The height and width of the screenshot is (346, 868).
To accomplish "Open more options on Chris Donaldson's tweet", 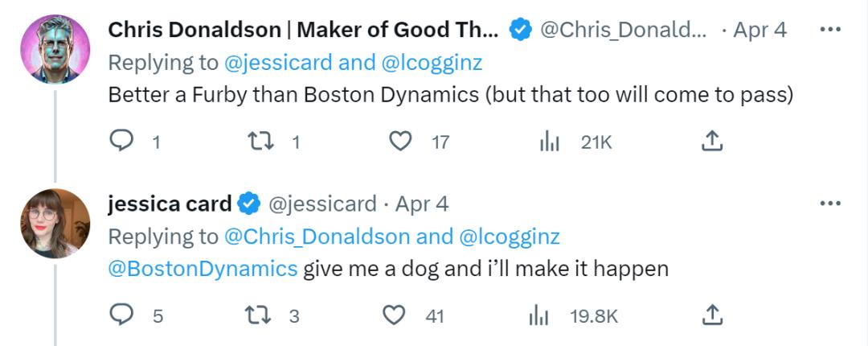I will pyautogui.click(x=829, y=30).
